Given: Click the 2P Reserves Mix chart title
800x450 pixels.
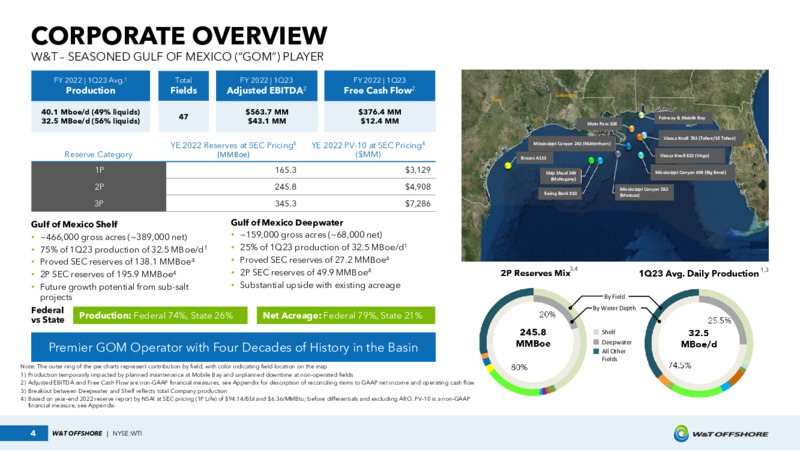Looking at the screenshot, I should pos(535,273).
